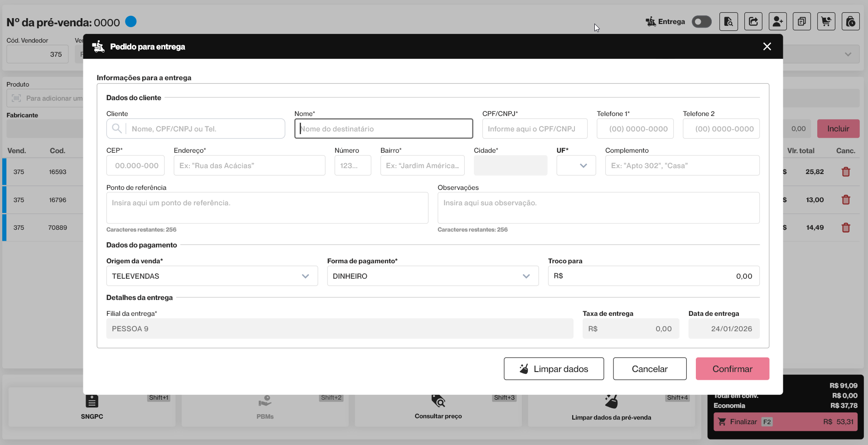This screenshot has height=445, width=868.
Task: Click the Cancelar button
Action: [649, 369]
